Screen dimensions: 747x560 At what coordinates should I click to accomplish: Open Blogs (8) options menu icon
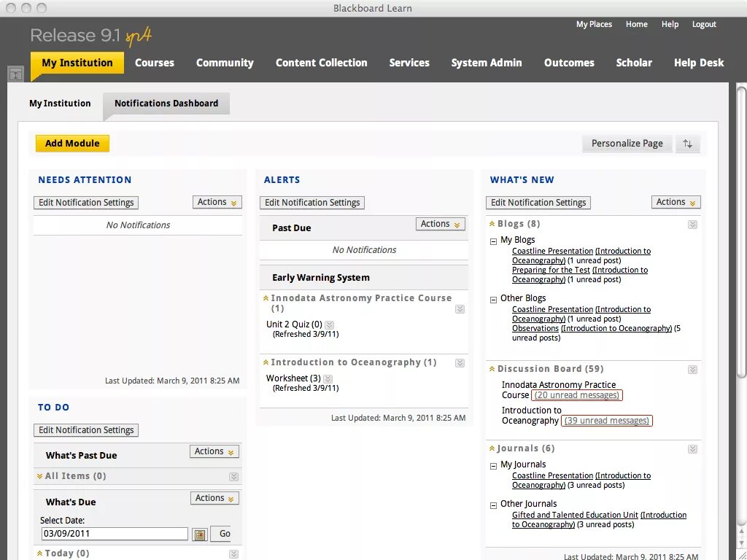[692, 225]
